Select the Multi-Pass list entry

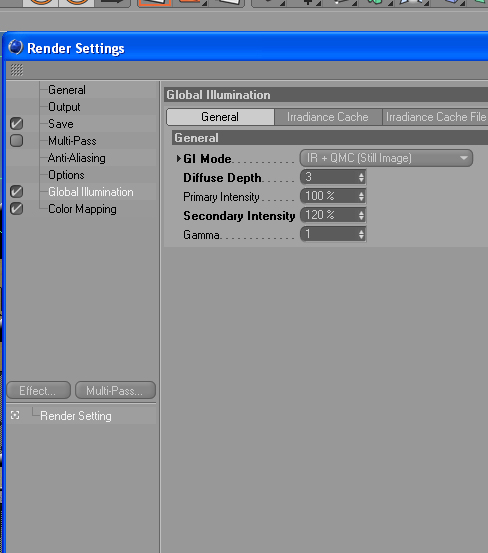coord(72,141)
